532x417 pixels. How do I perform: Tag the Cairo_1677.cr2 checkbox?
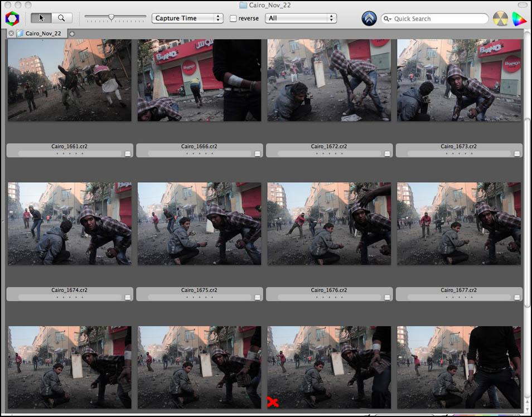tap(517, 297)
